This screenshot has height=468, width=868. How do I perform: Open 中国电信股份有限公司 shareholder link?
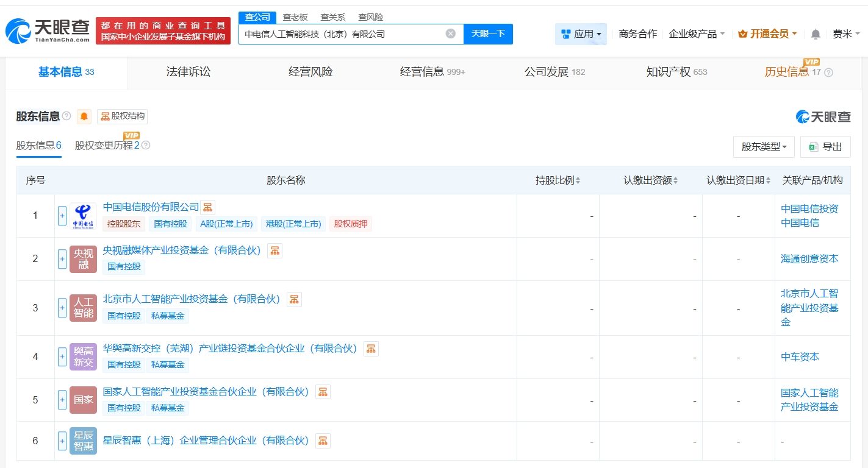click(x=151, y=207)
